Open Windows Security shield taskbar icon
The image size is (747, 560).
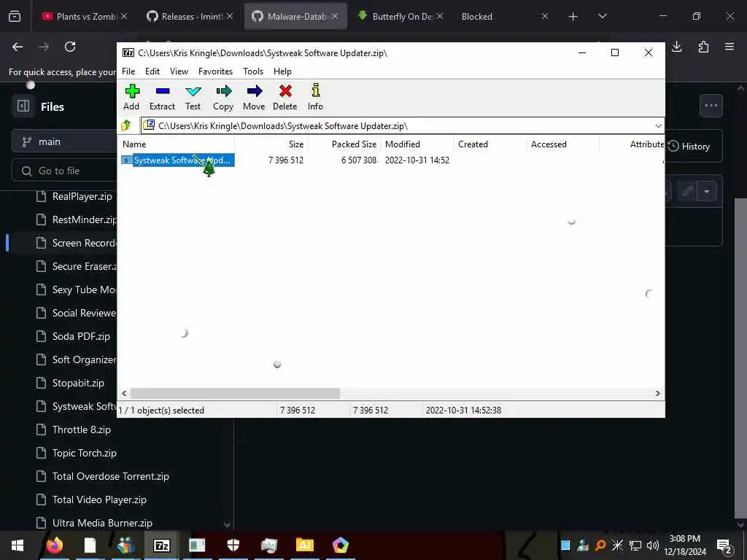pos(233,545)
